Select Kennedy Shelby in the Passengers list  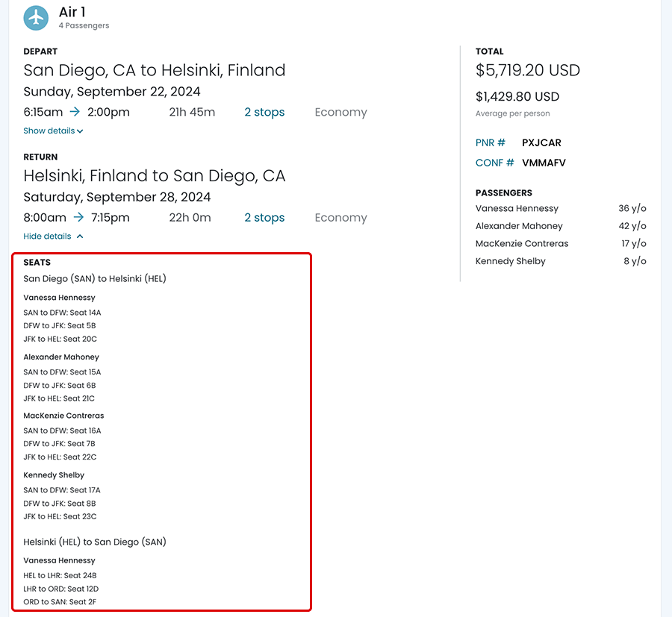click(x=510, y=261)
